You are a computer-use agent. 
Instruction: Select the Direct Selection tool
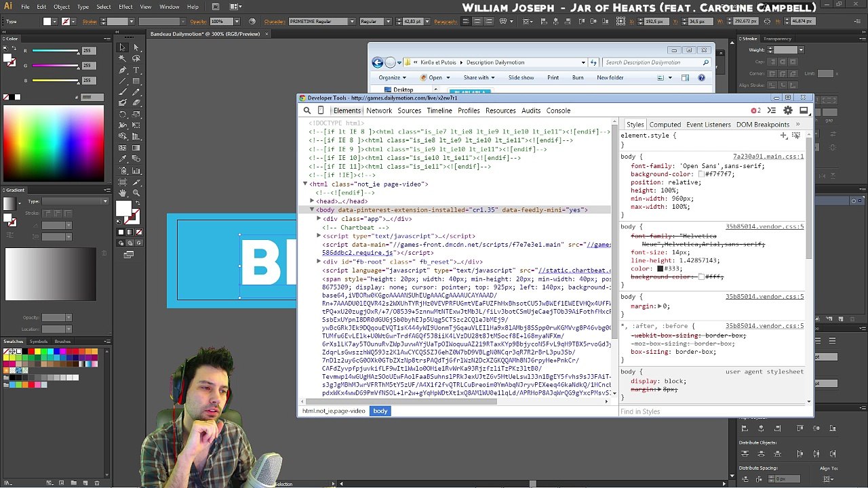click(136, 47)
